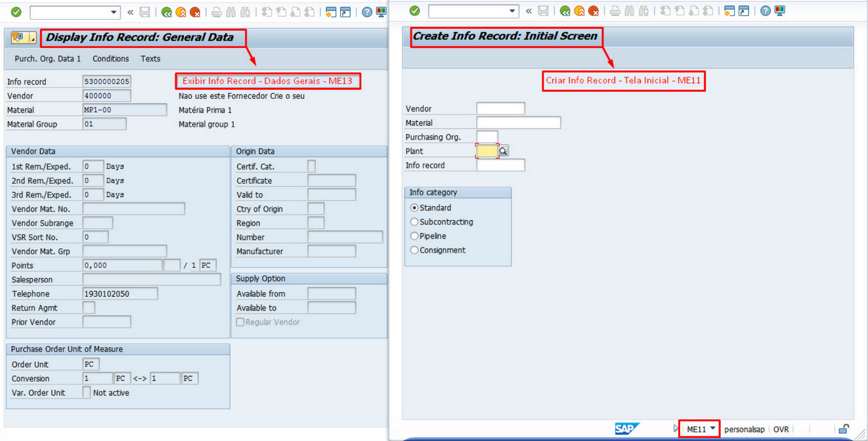
Task: Click Generate Shortcut icon in Create Info Record toolbar
Action: pos(744,11)
